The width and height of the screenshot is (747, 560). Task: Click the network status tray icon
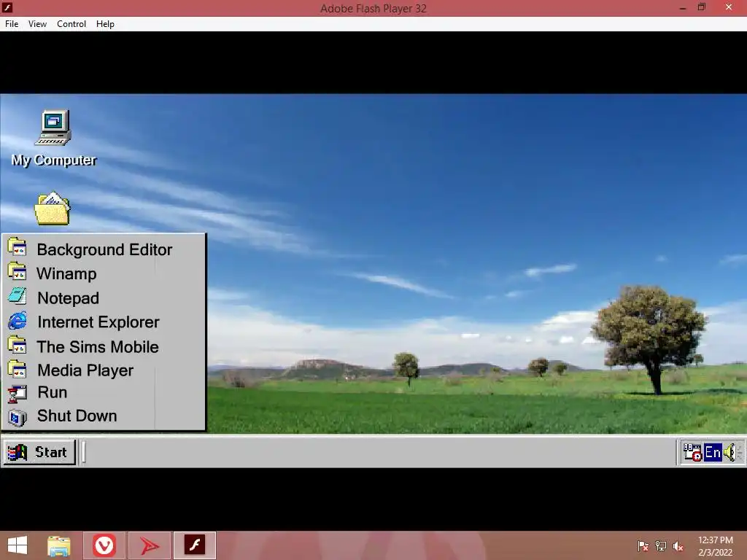[661, 546]
